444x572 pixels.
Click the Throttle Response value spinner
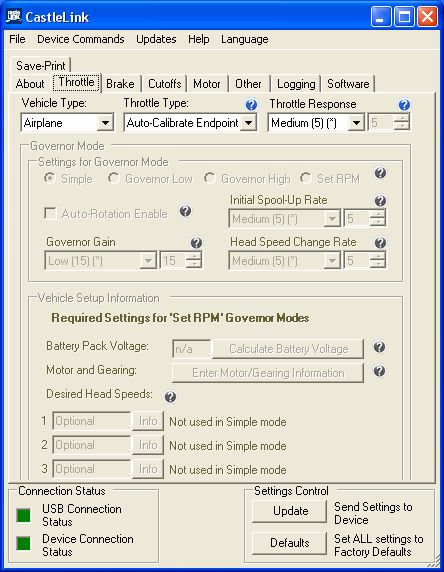tap(402, 123)
